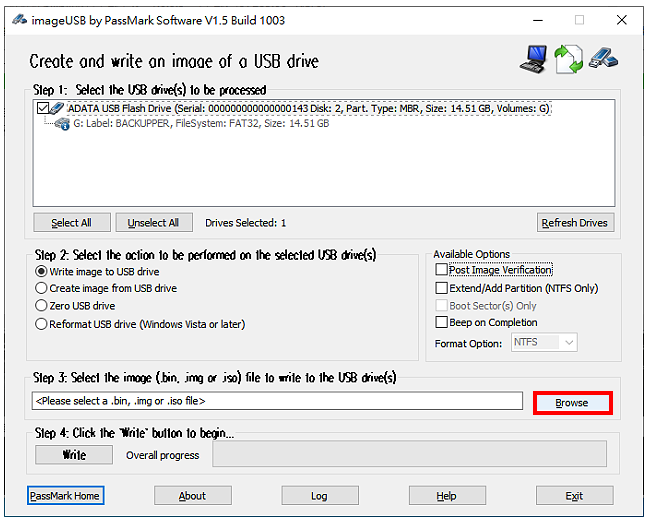648x520 pixels.
Task: Click the Log button
Action: click(x=320, y=496)
